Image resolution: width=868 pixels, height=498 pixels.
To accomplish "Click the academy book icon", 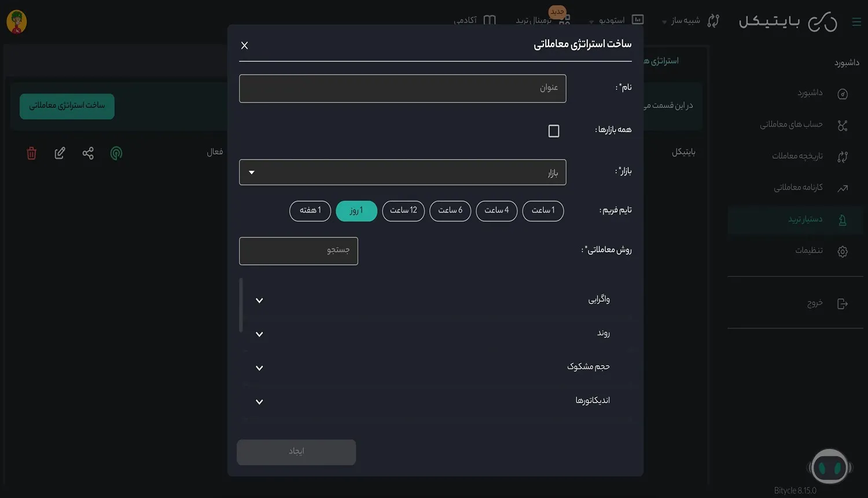I will pyautogui.click(x=490, y=20).
